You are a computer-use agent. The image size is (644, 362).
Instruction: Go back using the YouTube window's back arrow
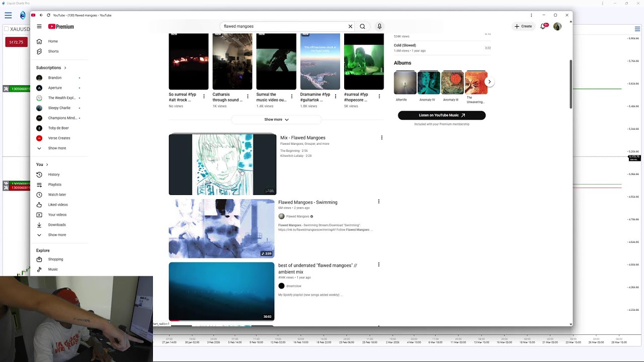[41, 15]
